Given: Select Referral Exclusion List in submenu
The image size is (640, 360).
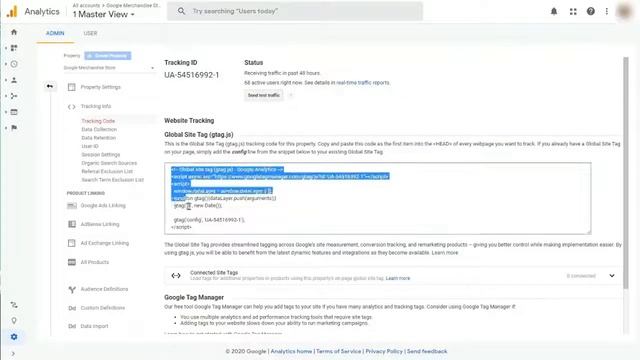Looking at the screenshot, I should [107, 171].
